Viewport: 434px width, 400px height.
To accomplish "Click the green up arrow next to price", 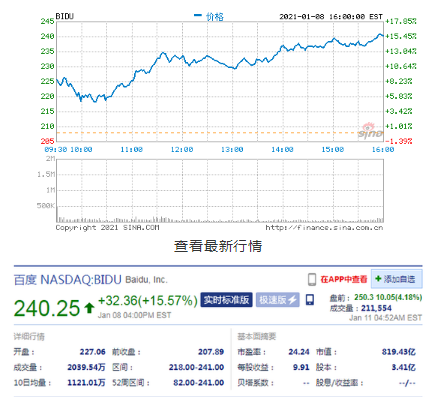I will pyautogui.click(x=89, y=308).
